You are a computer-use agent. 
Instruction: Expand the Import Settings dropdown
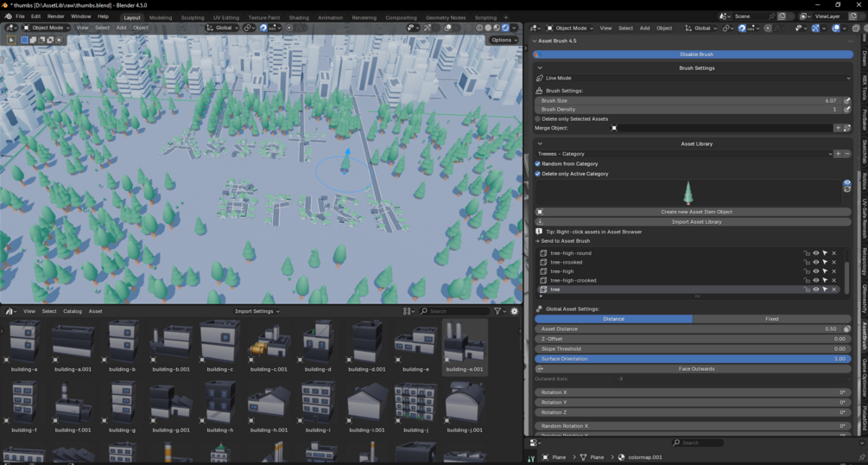point(257,311)
